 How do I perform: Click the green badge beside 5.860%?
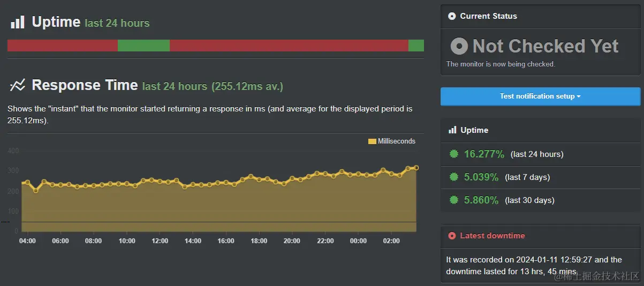454,200
